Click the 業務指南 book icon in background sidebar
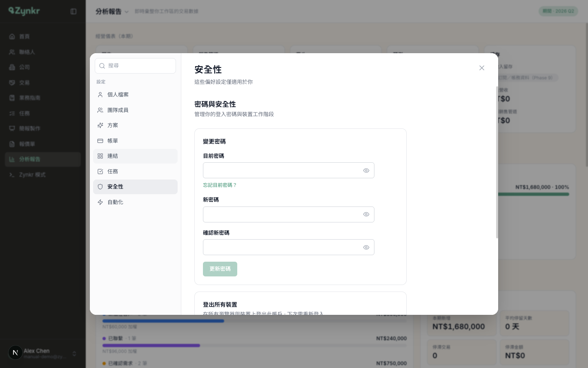The image size is (588, 368). tap(12, 98)
